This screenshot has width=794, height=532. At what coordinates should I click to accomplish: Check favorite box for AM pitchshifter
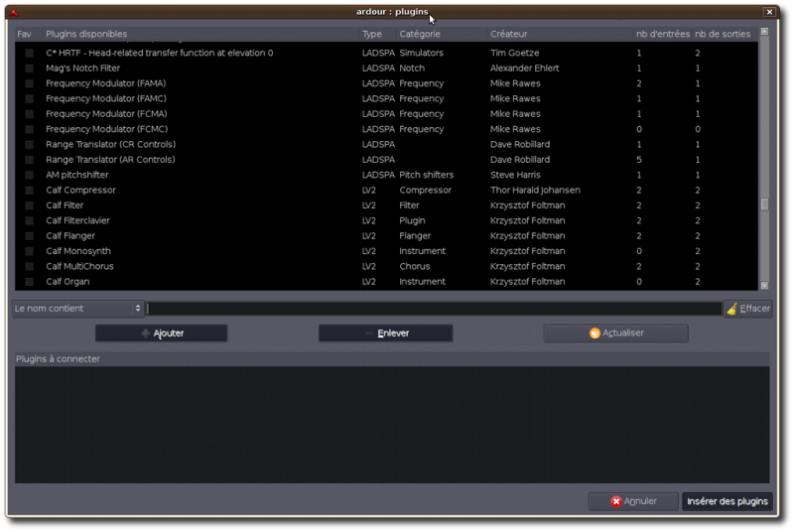[x=30, y=175]
